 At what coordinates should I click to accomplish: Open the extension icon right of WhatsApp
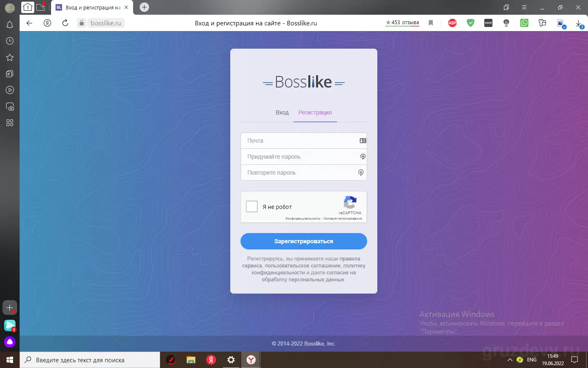click(x=542, y=23)
